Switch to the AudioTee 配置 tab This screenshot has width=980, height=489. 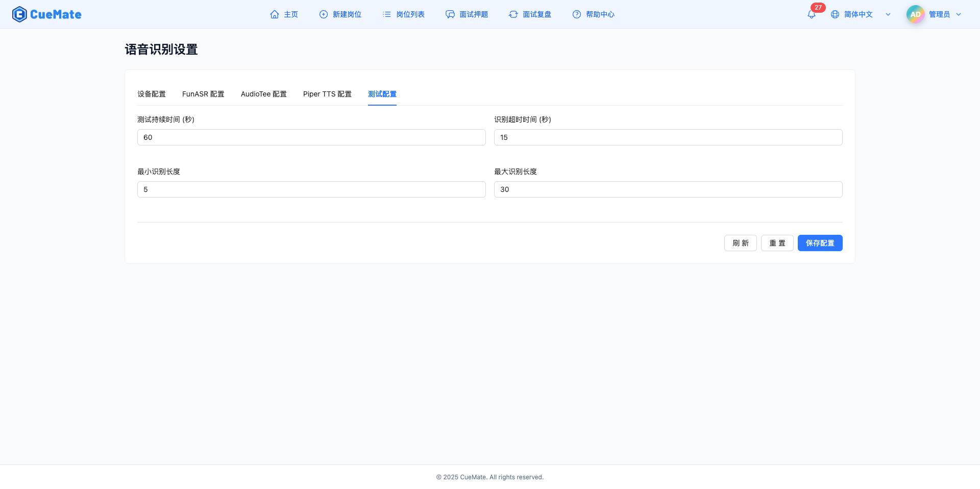point(263,94)
